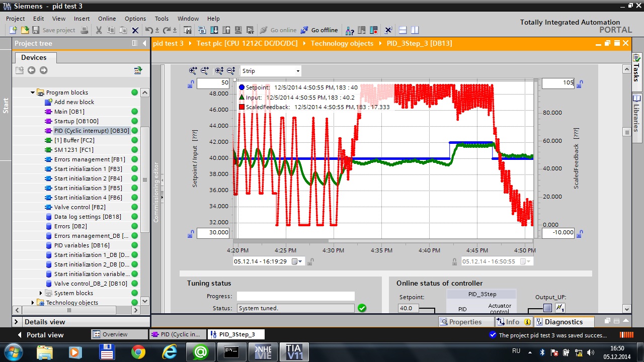Select PID (Cyclic interrupt) [OB30] block
Viewport: 644px width, 362px height.
92,131
